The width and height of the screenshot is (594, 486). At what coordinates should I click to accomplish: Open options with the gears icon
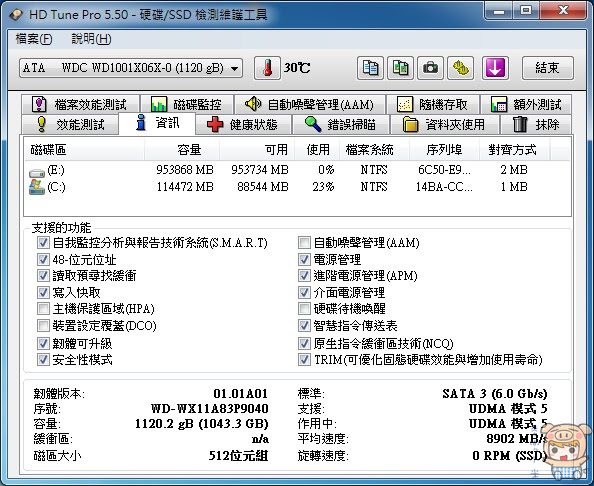pyautogui.click(x=461, y=68)
